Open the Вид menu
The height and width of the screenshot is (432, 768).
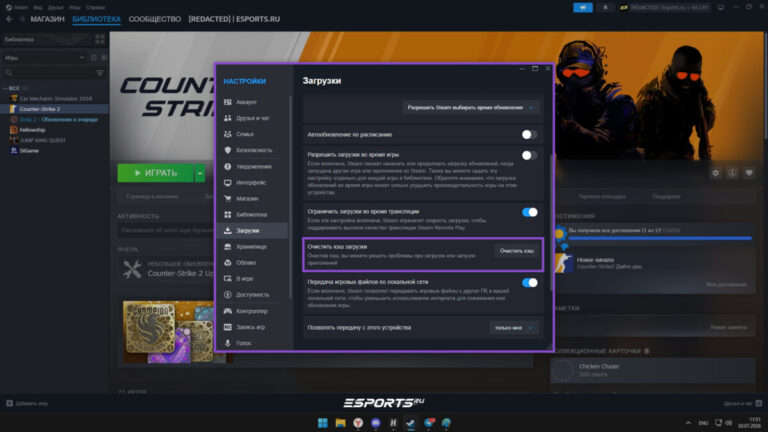(38, 7)
